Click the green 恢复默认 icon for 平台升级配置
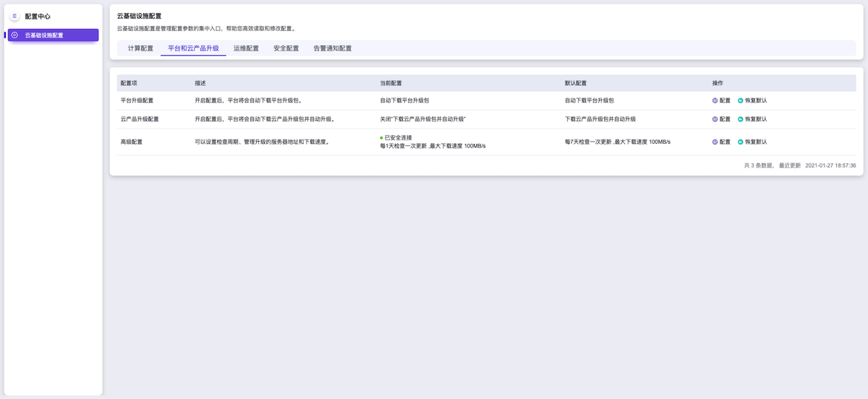This screenshot has height=399, width=868. (x=741, y=100)
